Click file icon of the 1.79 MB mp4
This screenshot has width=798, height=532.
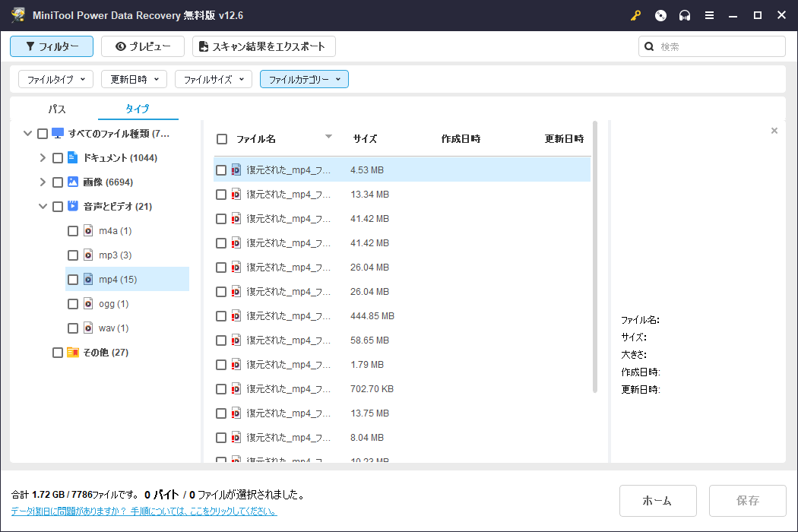(236, 365)
